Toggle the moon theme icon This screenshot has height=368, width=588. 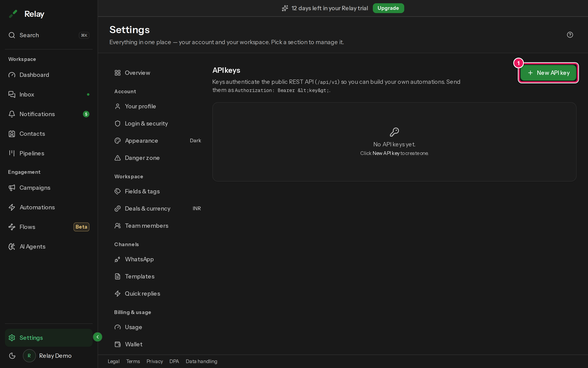pyautogui.click(x=12, y=356)
